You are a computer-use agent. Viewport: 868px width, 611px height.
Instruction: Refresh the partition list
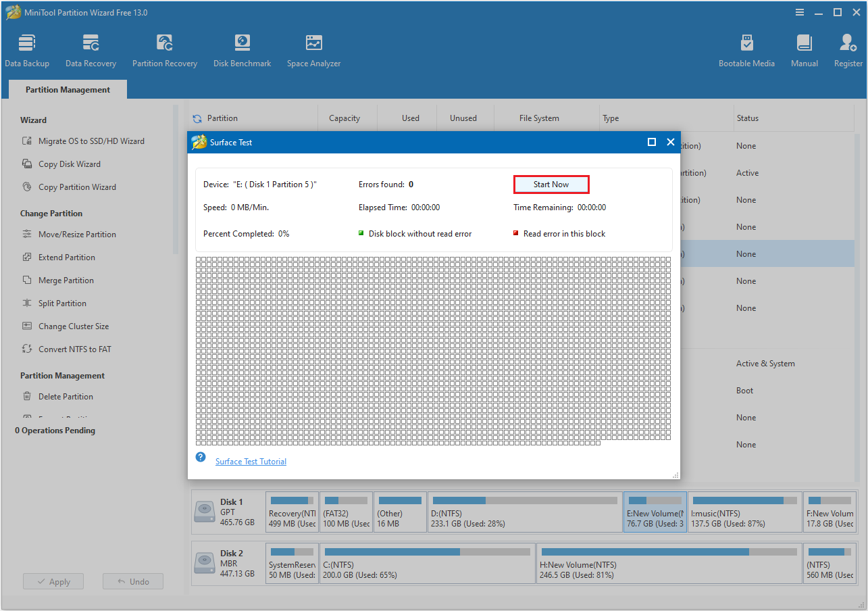click(197, 118)
